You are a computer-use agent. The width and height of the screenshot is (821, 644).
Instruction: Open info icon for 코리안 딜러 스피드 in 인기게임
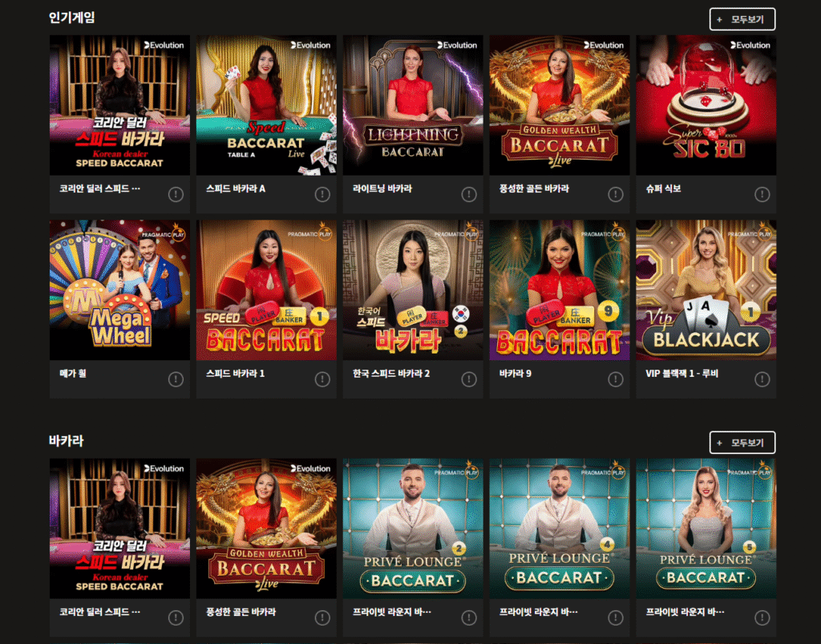[176, 194]
